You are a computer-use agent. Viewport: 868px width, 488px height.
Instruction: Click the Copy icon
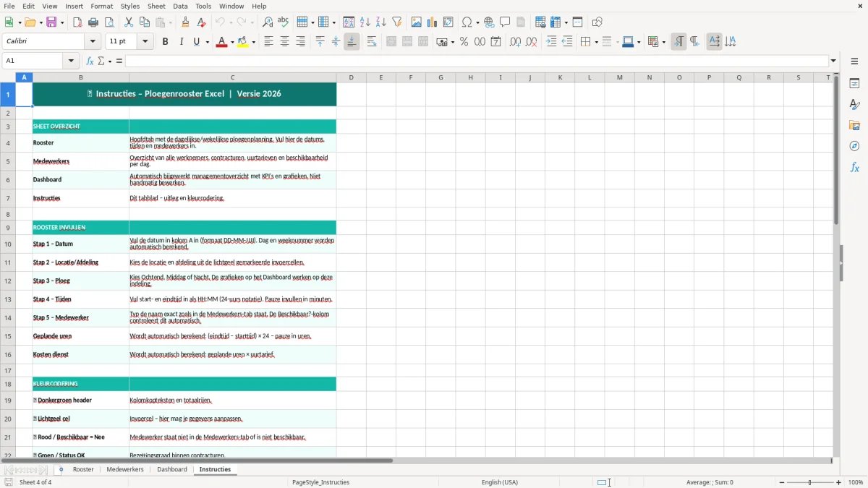(x=145, y=22)
